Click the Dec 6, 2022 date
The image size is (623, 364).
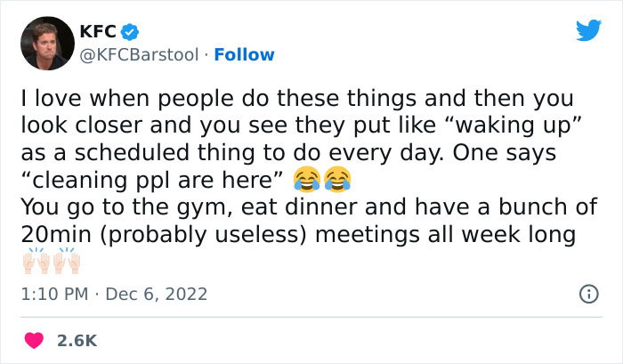154,293
